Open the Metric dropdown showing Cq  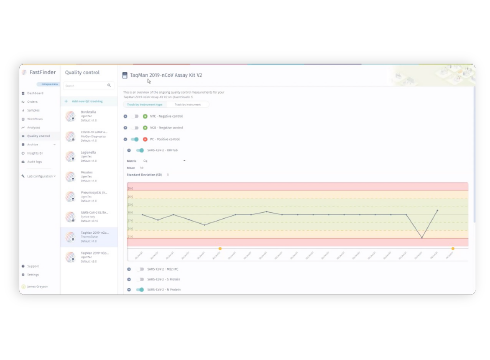(x=164, y=161)
